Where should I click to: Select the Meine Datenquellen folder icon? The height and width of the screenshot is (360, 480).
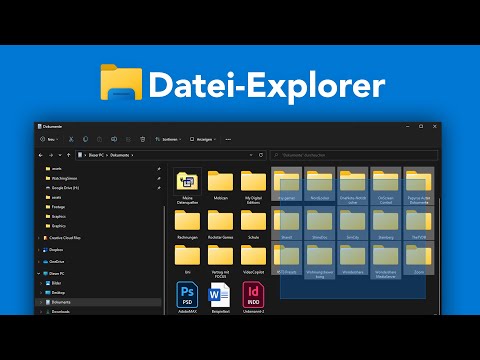[187, 181]
